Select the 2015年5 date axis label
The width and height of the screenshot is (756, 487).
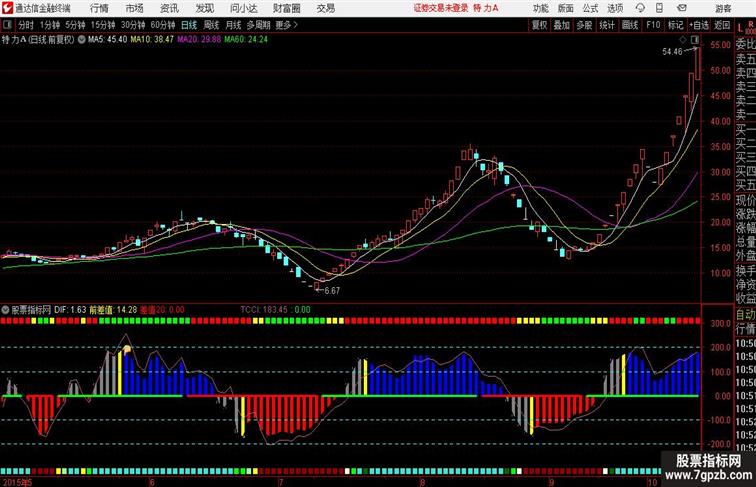point(17,482)
